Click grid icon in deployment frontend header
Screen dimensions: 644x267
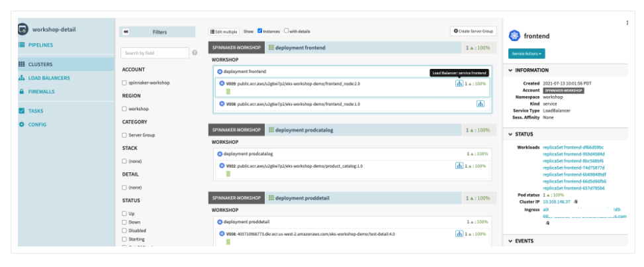tap(271, 48)
